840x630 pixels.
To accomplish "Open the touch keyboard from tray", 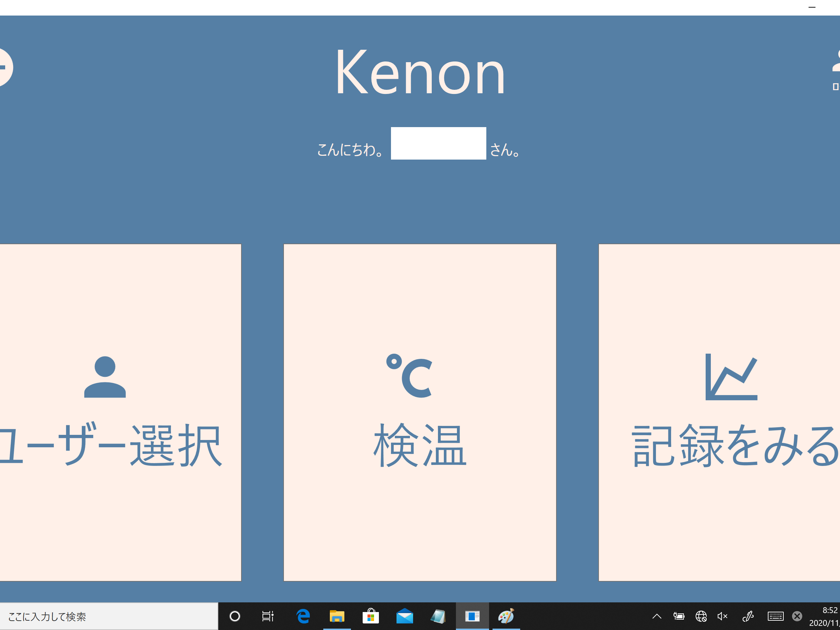I will coord(775,616).
